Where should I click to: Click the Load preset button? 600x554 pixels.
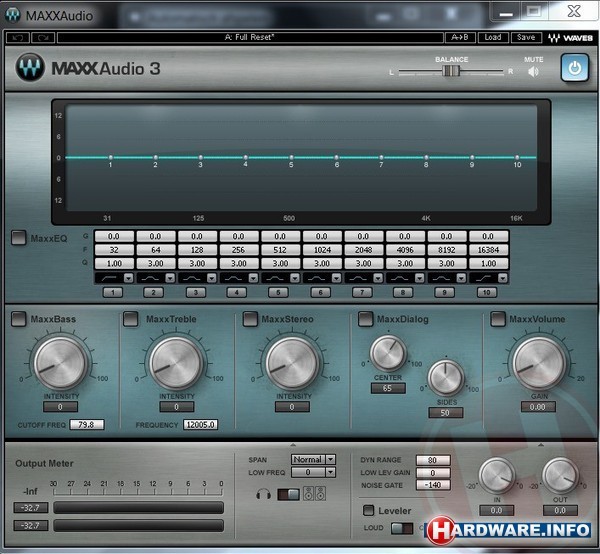[x=493, y=37]
